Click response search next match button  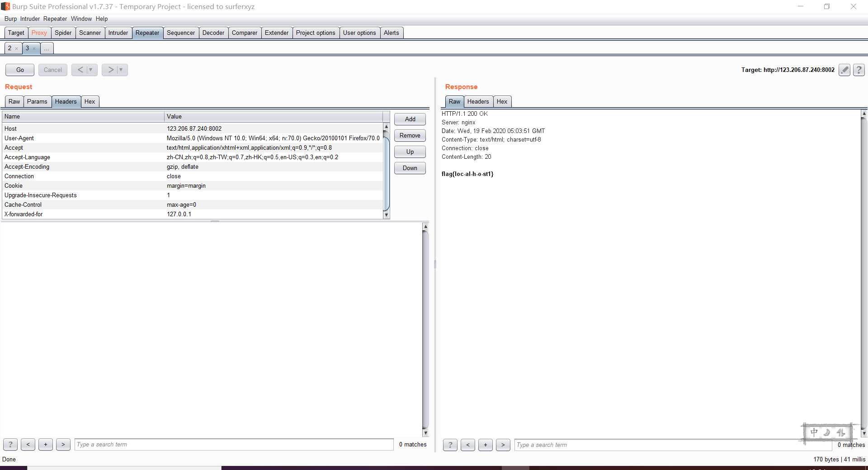503,445
